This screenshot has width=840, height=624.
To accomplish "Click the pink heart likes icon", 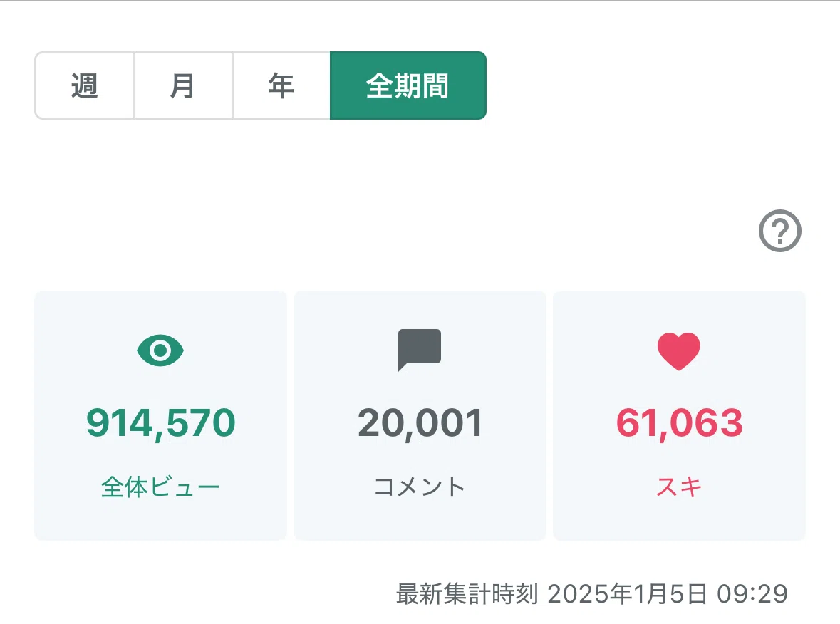I will tap(679, 351).
